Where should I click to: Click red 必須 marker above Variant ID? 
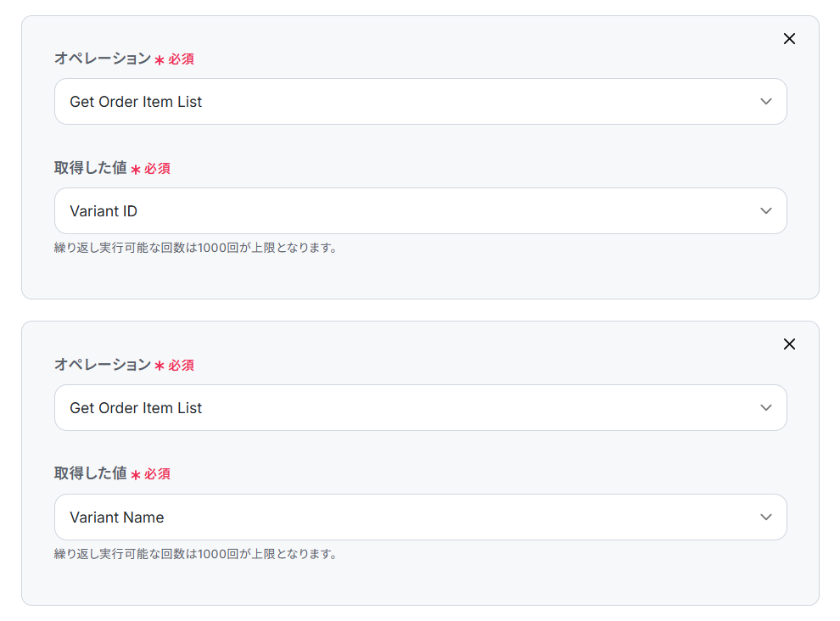(157, 168)
